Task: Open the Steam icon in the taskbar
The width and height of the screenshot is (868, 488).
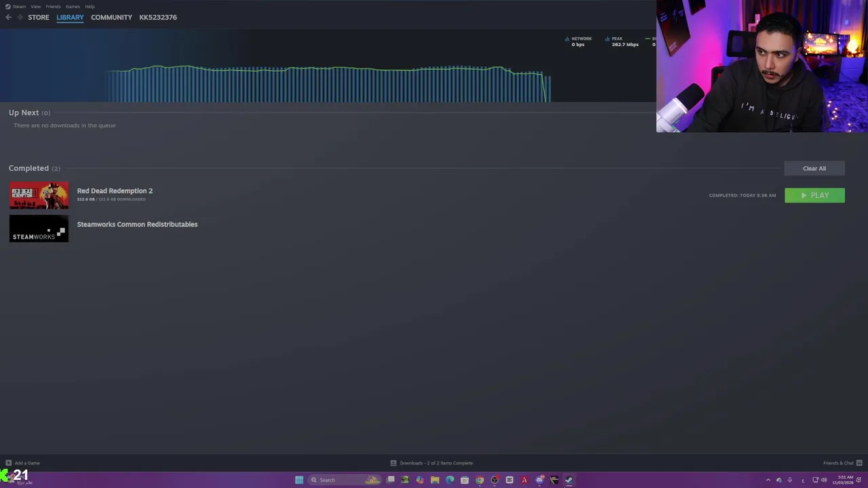Action: tap(569, 480)
